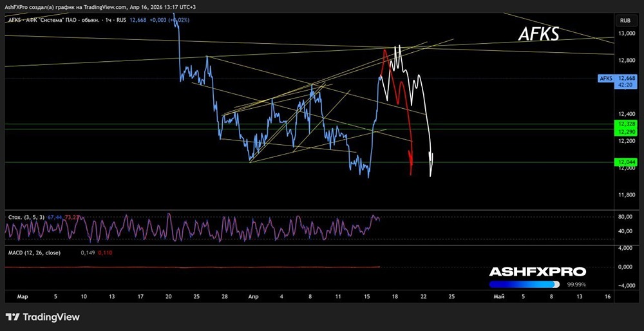The height and width of the screenshot is (331, 644).
Task: Click the 22 date label on time axis
Action: coord(424,296)
